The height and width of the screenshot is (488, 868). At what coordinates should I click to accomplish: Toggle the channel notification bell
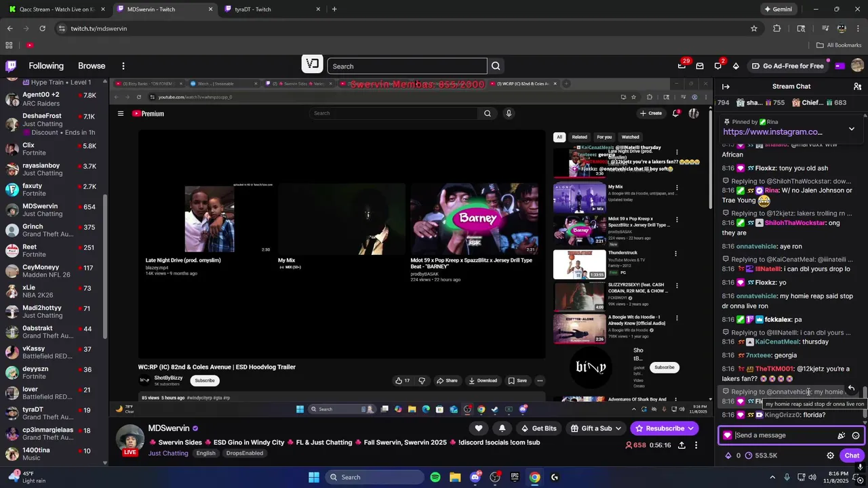[x=502, y=428]
